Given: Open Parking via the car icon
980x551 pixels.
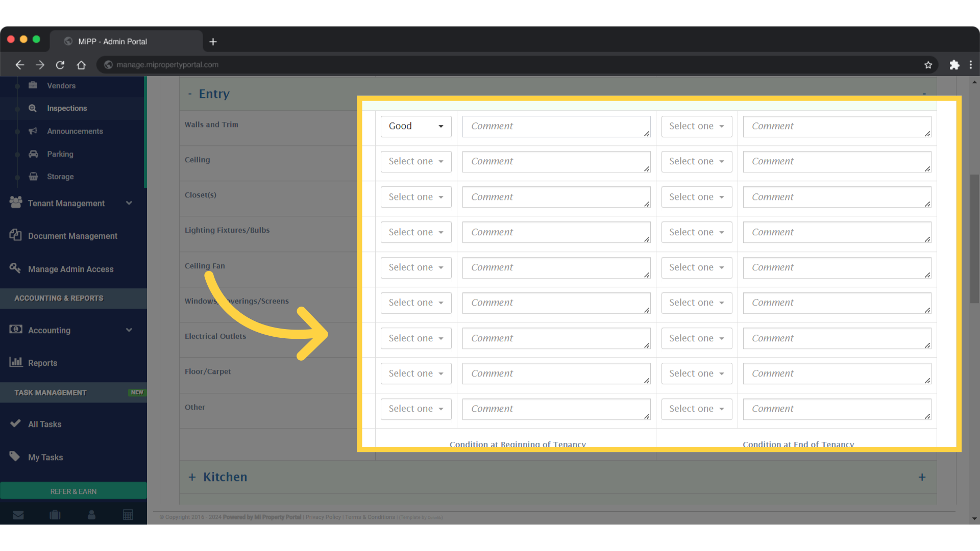Looking at the screenshot, I should (x=33, y=154).
